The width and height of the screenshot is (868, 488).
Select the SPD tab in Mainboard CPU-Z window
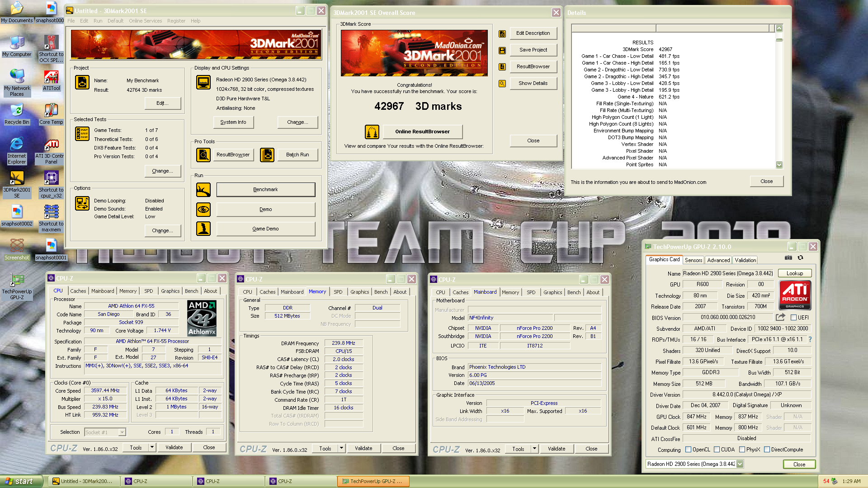(531, 292)
